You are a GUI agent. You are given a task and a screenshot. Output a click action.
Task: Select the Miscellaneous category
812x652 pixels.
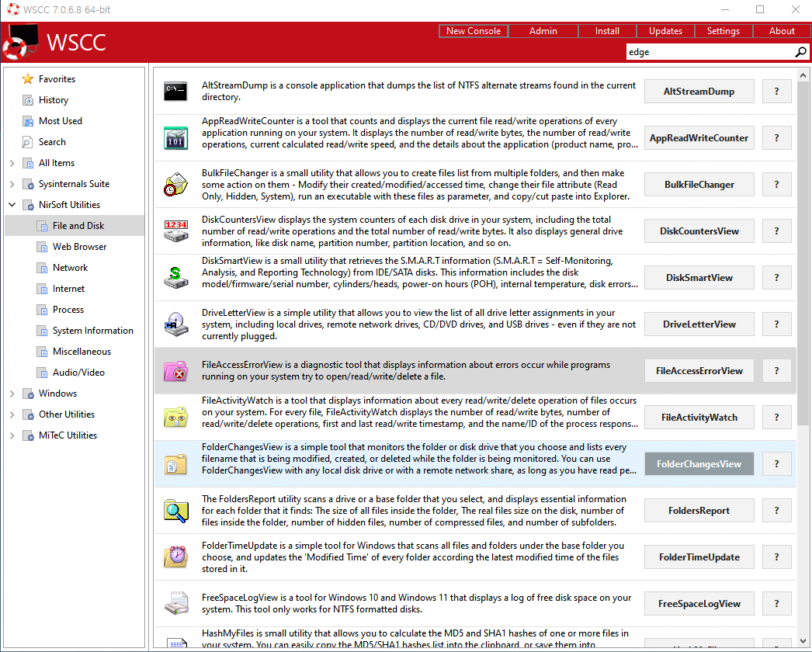(82, 352)
